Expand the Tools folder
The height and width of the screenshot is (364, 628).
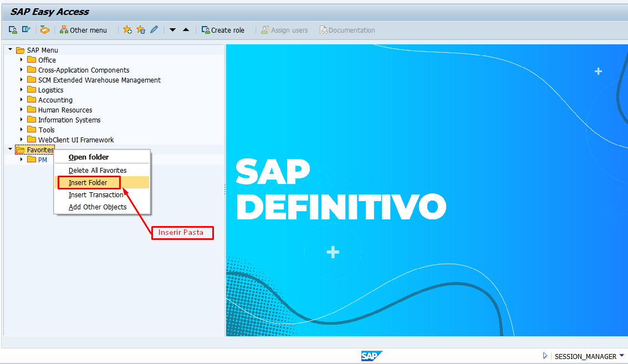(x=21, y=129)
